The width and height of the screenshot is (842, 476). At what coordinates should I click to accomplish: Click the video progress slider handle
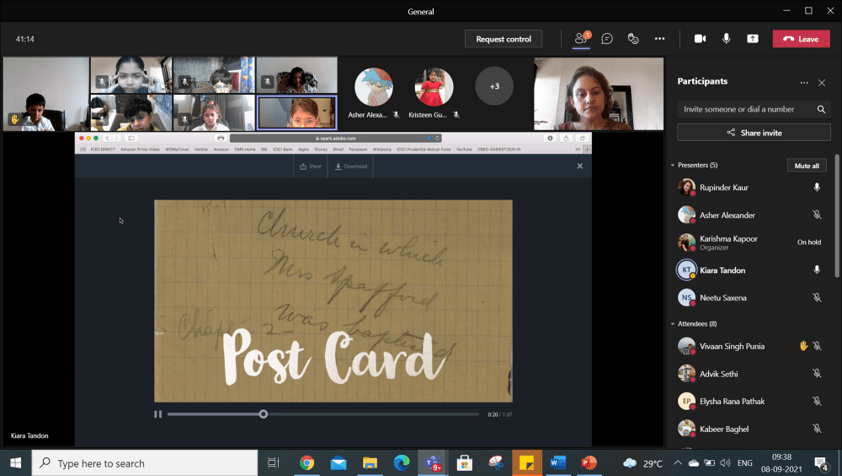(264, 414)
